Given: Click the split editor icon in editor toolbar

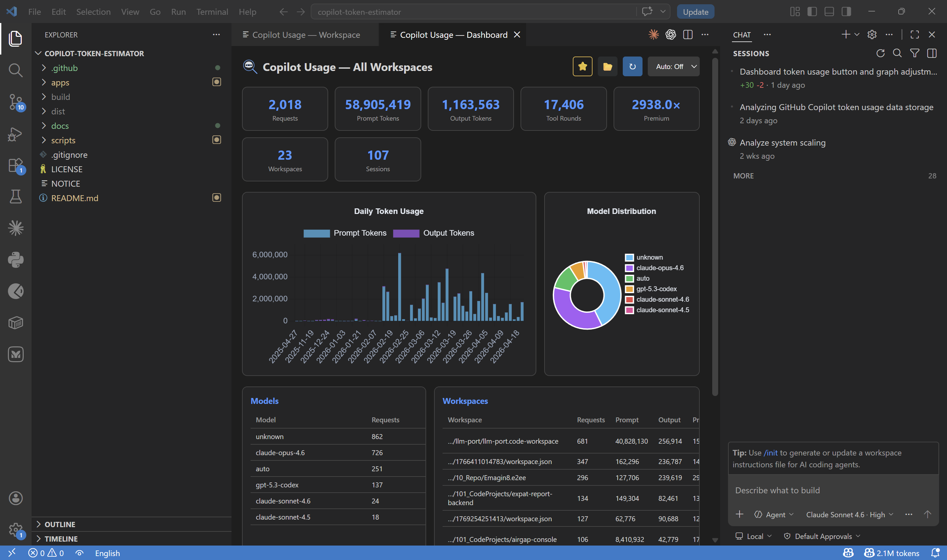Looking at the screenshot, I should point(688,35).
